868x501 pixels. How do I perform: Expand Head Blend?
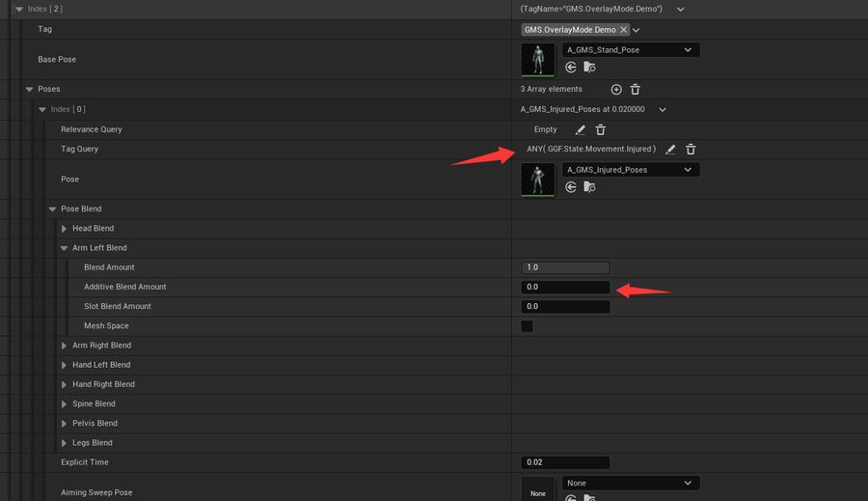[64, 229]
